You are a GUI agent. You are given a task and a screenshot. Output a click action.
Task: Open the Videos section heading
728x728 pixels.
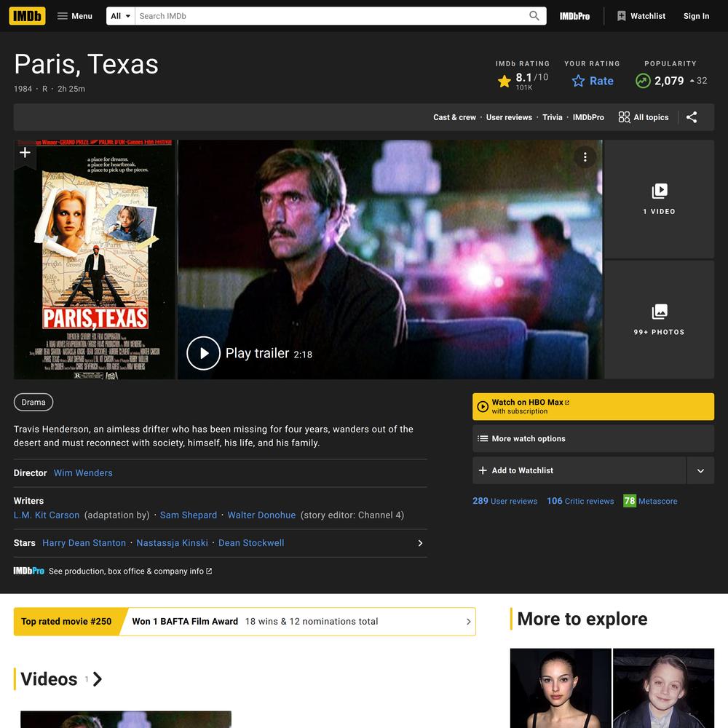click(x=61, y=679)
